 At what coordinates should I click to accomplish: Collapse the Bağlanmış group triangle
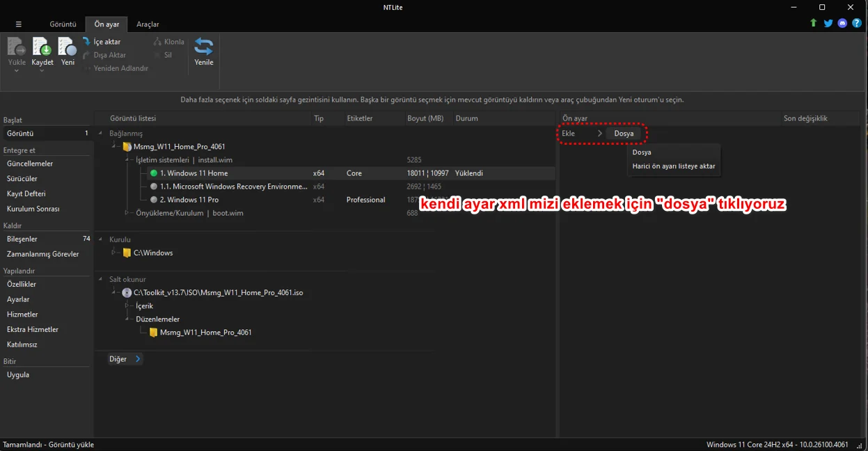point(100,133)
